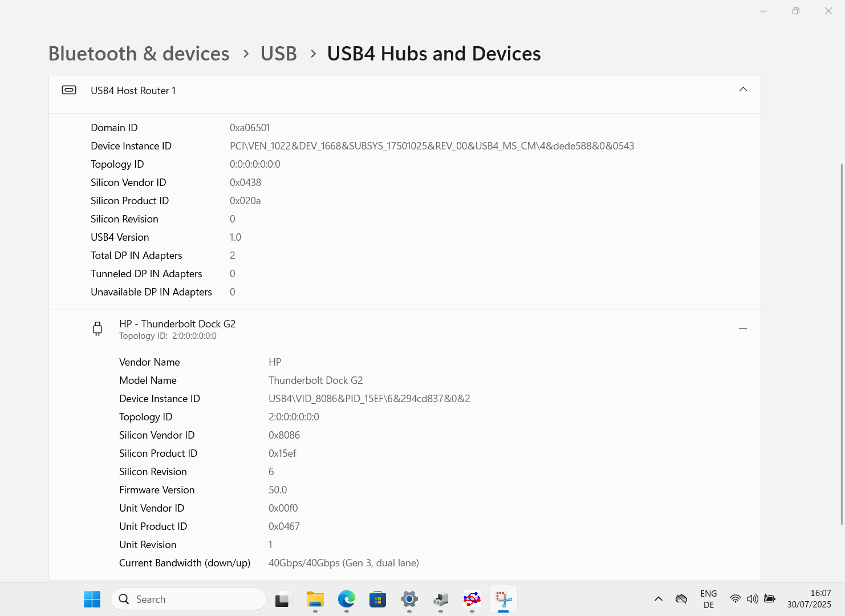
Task: Click Unit Vendor ID value 0x00f0
Action: [283, 508]
